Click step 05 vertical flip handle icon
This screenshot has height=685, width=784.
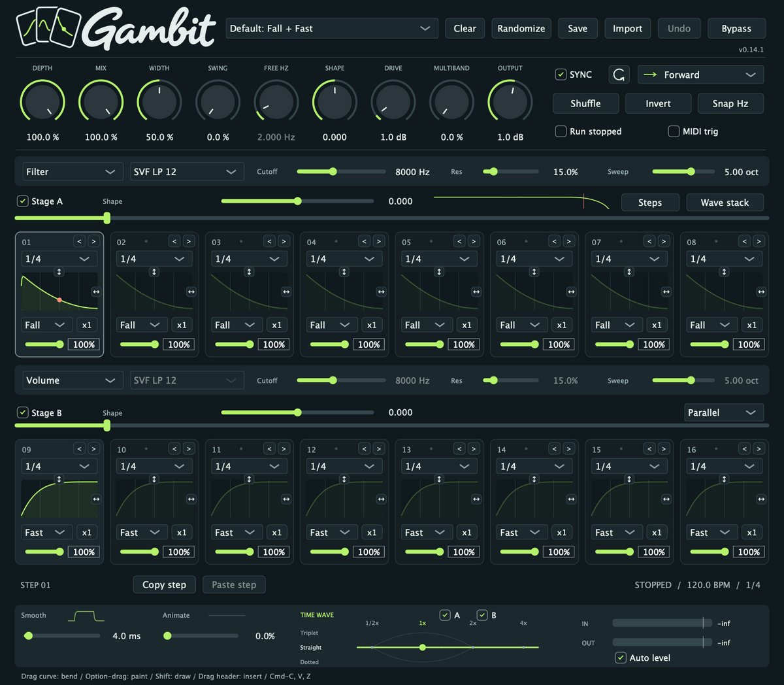pyautogui.click(x=439, y=272)
